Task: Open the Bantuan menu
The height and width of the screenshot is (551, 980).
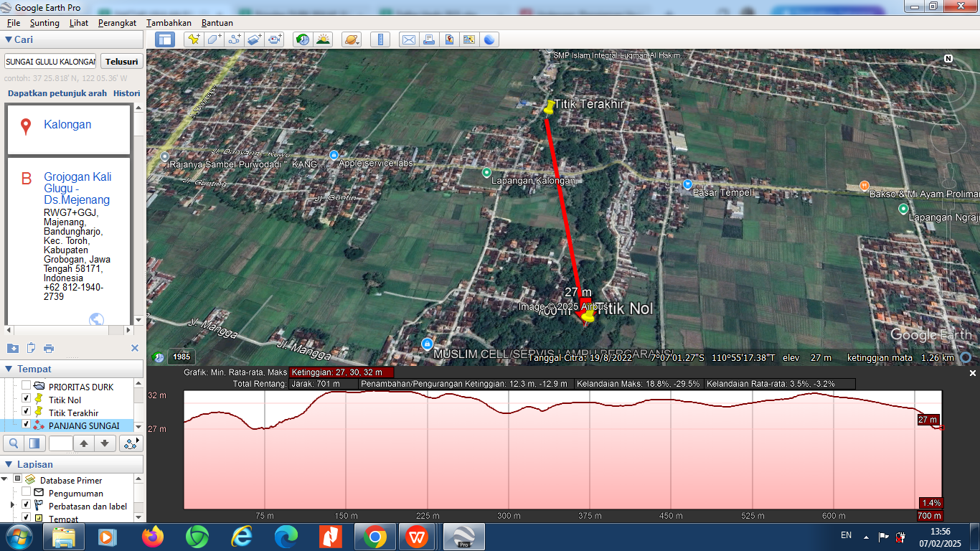Action: pos(217,23)
